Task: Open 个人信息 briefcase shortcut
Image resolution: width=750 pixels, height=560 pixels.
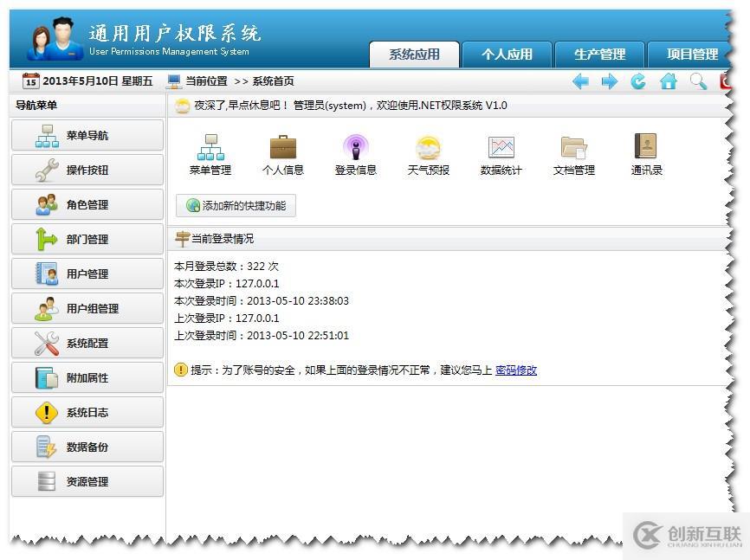Action: point(283,155)
